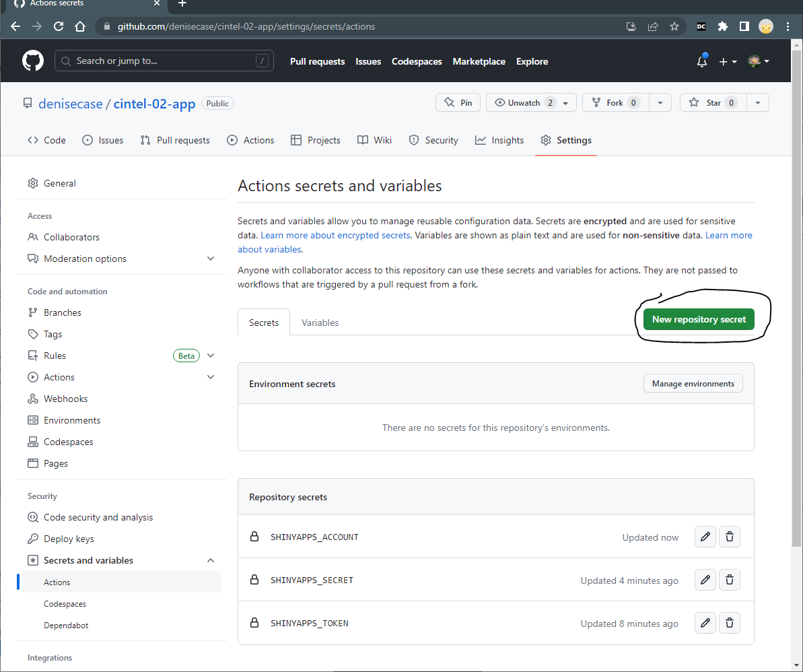Screen dimensions: 803x672
Task: Open the Unwatch dropdown arrow
Action: click(x=566, y=103)
